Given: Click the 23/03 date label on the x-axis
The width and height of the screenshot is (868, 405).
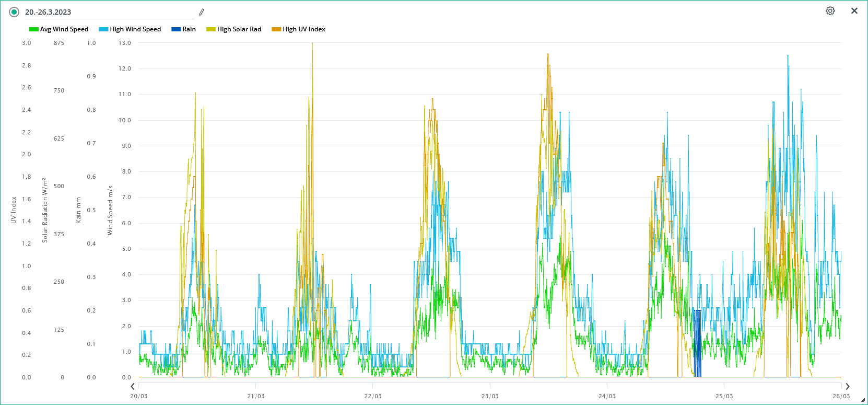Looking at the screenshot, I should tap(490, 396).
